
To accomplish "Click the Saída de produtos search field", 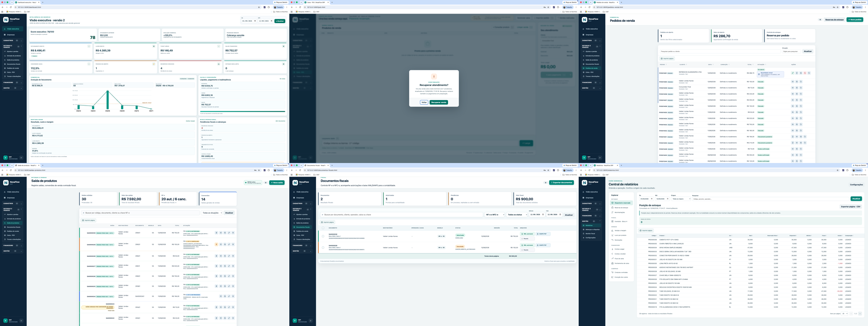I will (140, 213).
